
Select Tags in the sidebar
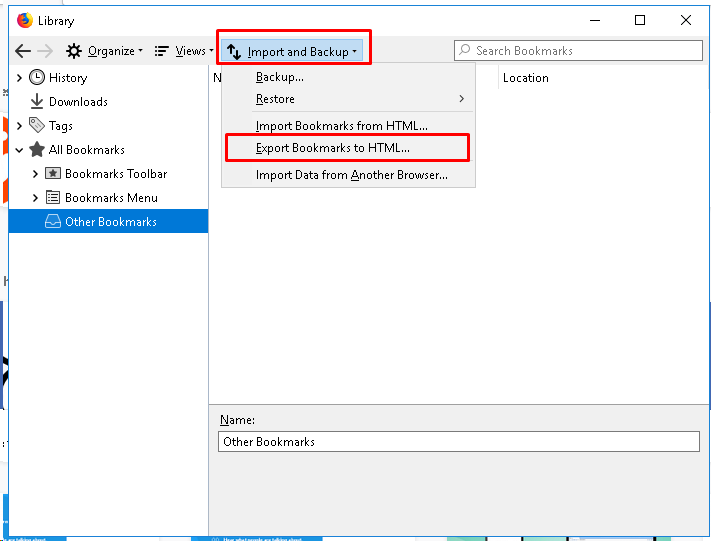point(61,126)
